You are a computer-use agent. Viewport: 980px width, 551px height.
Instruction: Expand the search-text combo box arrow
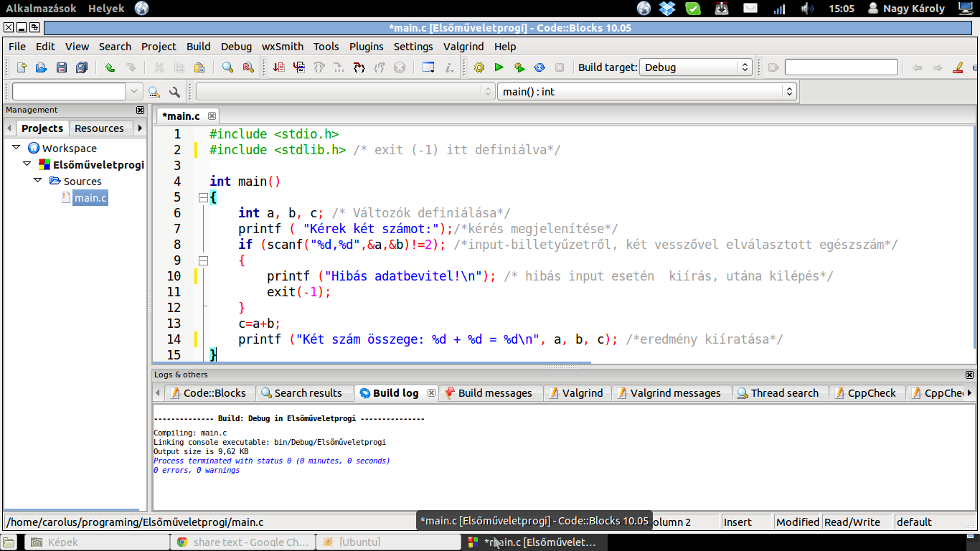tap(135, 92)
